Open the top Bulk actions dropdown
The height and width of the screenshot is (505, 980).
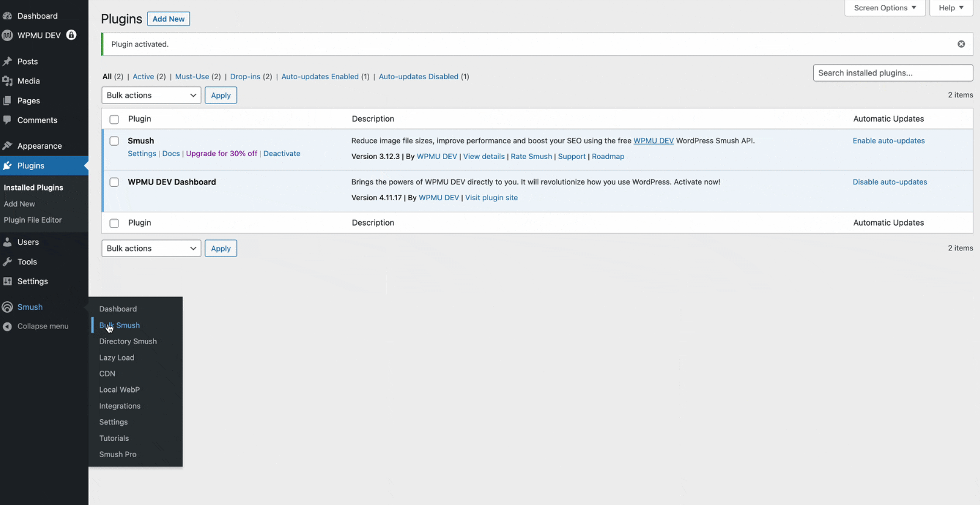click(151, 96)
